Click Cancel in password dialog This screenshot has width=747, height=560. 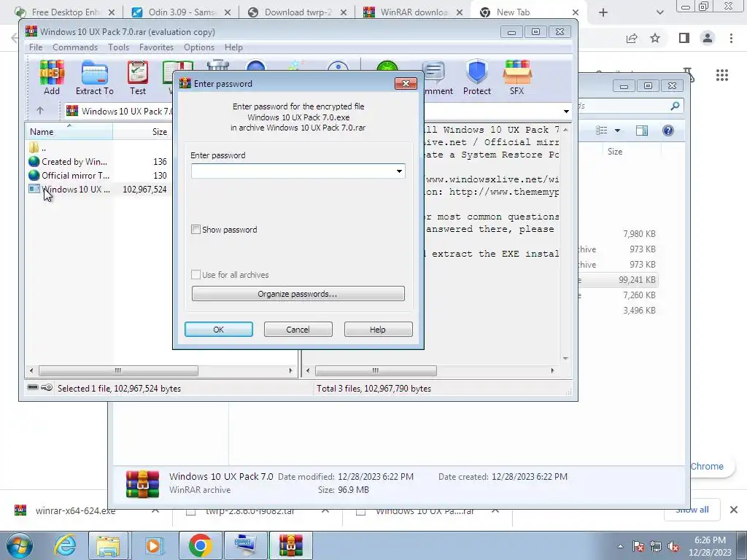pyautogui.click(x=298, y=329)
